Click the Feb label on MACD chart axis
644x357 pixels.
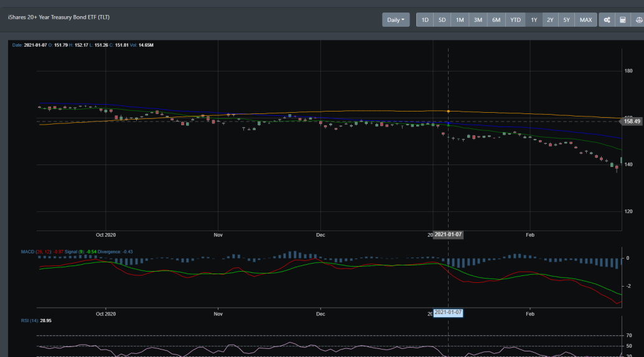(530, 314)
